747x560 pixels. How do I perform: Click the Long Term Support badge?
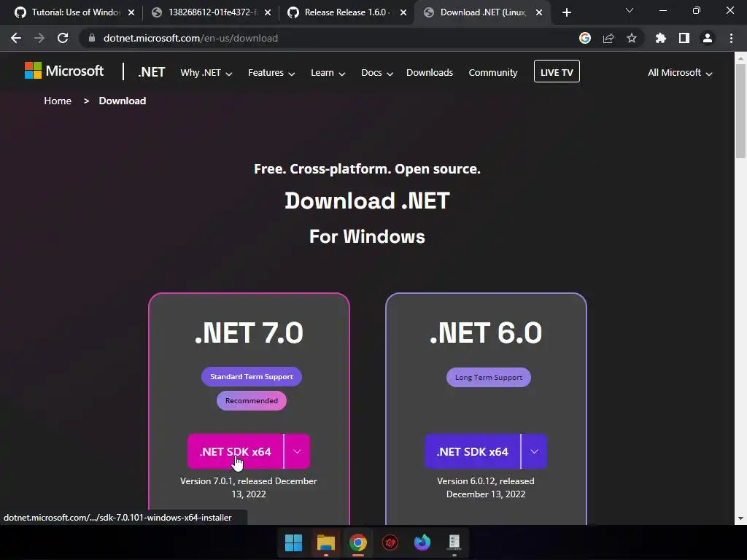point(488,378)
